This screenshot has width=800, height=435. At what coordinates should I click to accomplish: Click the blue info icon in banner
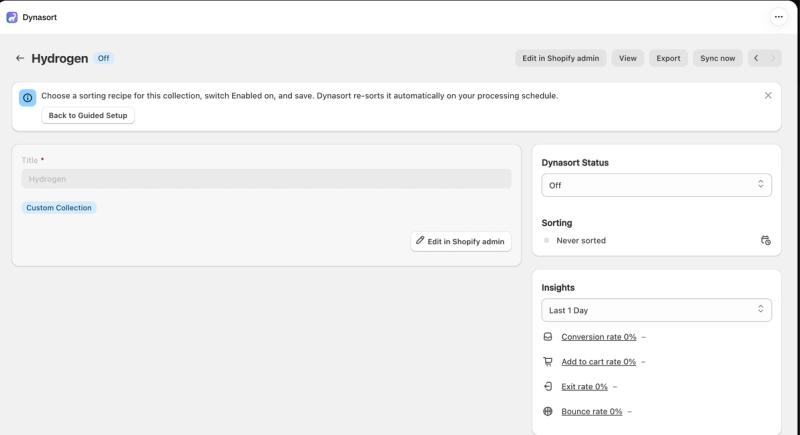[x=28, y=97]
